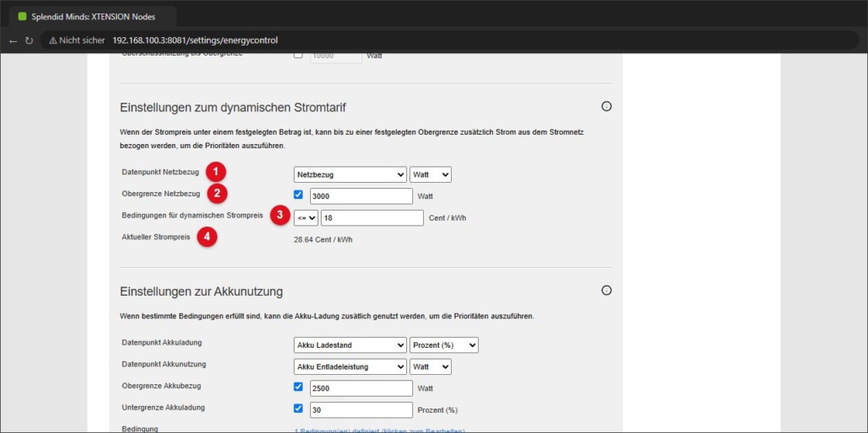This screenshot has height=433, width=868.
Task: Select the Splendid Minds XTENSION Nodes tab
Action: [93, 16]
